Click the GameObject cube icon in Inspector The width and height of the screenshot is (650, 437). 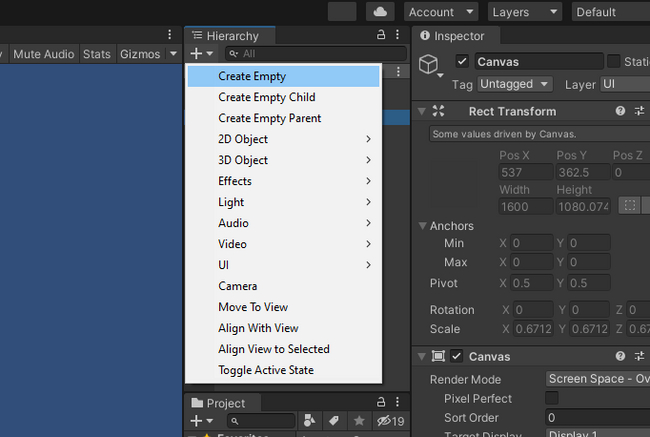coord(430,65)
